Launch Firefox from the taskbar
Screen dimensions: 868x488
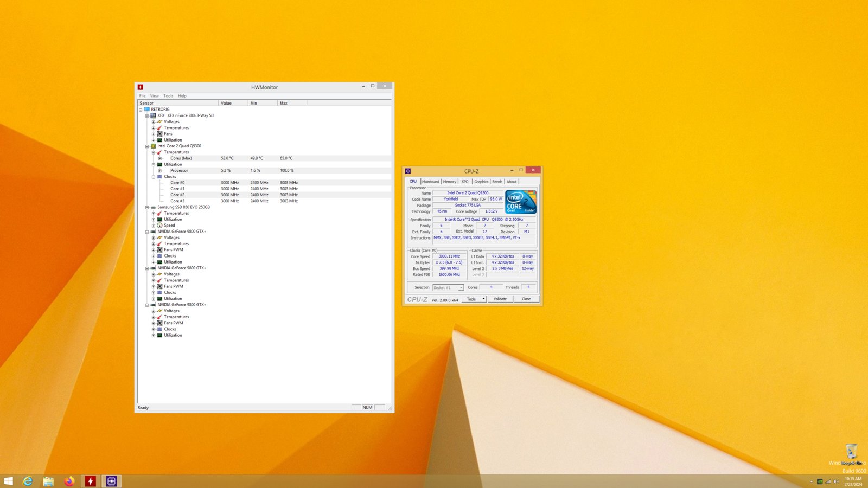[69, 481]
